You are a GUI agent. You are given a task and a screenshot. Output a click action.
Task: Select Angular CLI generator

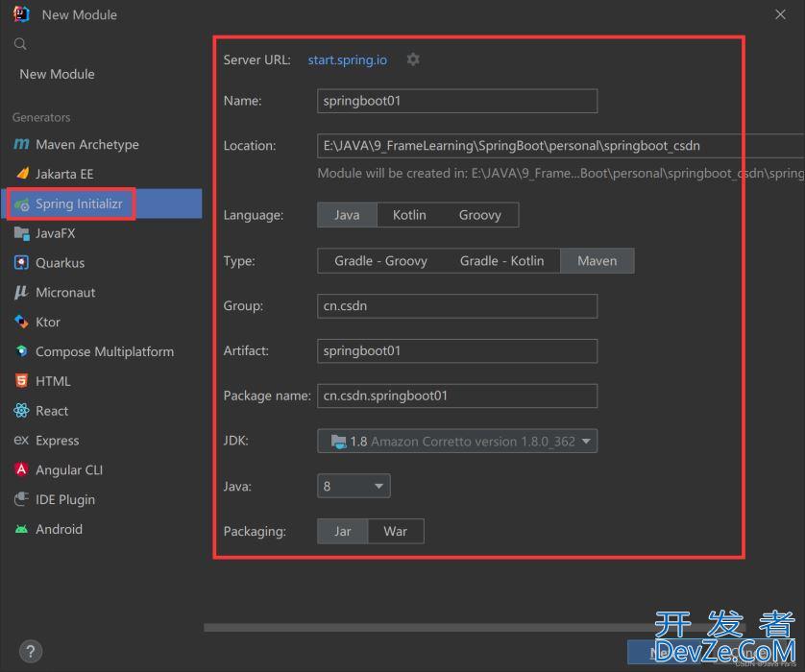(102, 469)
